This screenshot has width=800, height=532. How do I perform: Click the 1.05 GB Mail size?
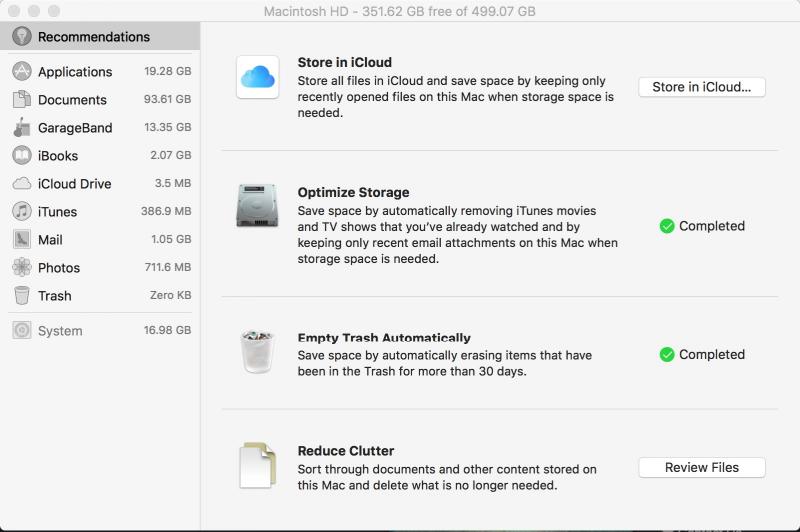[171, 239]
